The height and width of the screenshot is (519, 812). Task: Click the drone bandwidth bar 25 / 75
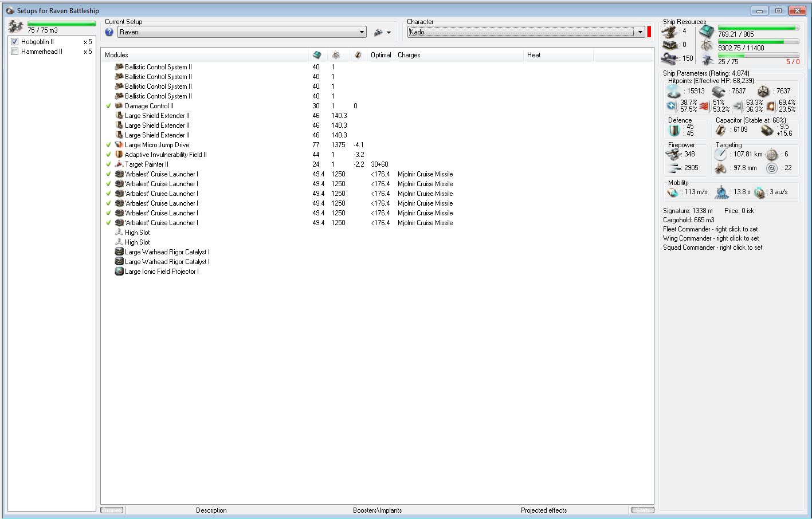758,56
